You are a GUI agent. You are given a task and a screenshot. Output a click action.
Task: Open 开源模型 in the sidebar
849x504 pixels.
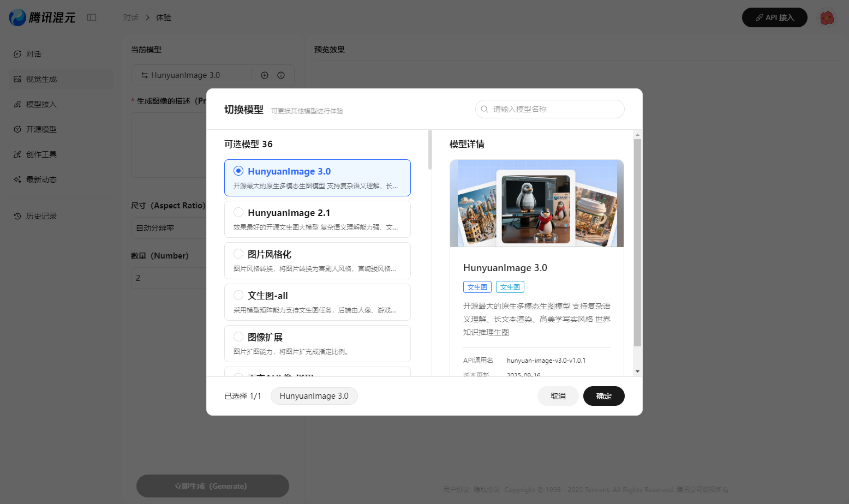[x=61, y=129]
